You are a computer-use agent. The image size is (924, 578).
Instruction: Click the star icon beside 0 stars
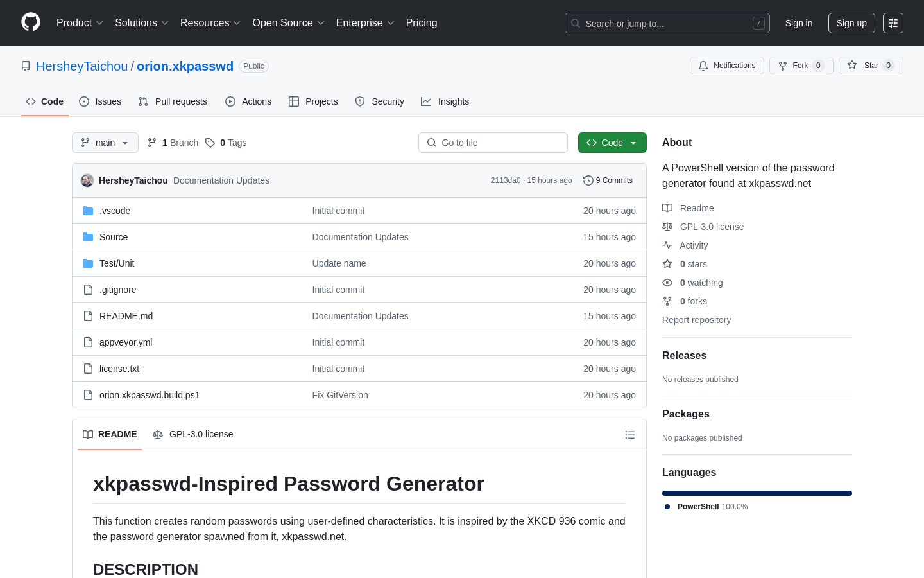pyautogui.click(x=667, y=264)
